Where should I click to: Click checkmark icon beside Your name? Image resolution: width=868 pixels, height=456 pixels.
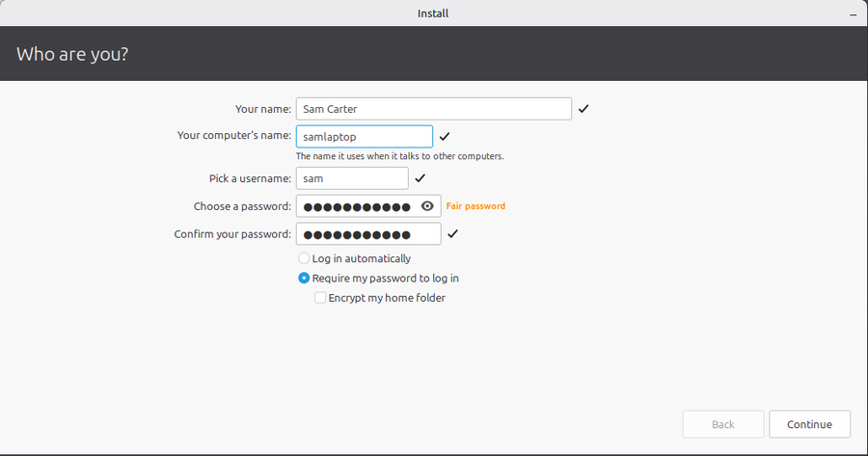click(x=583, y=109)
